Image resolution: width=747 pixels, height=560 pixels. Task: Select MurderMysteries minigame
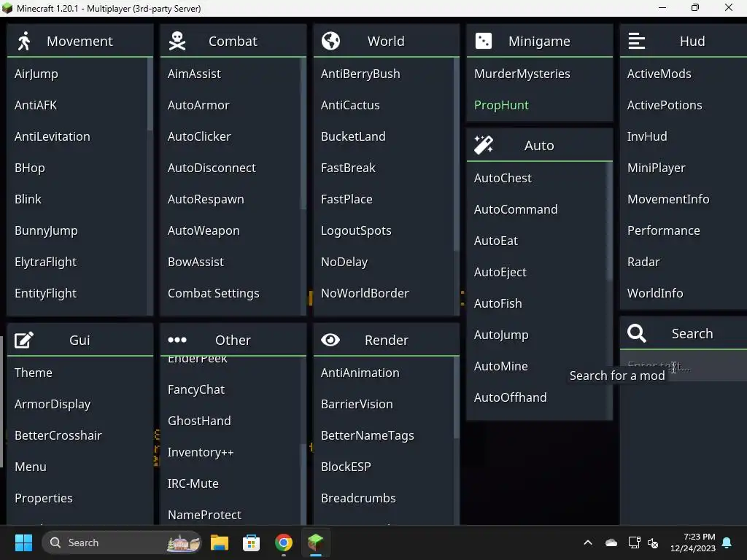[539, 74]
